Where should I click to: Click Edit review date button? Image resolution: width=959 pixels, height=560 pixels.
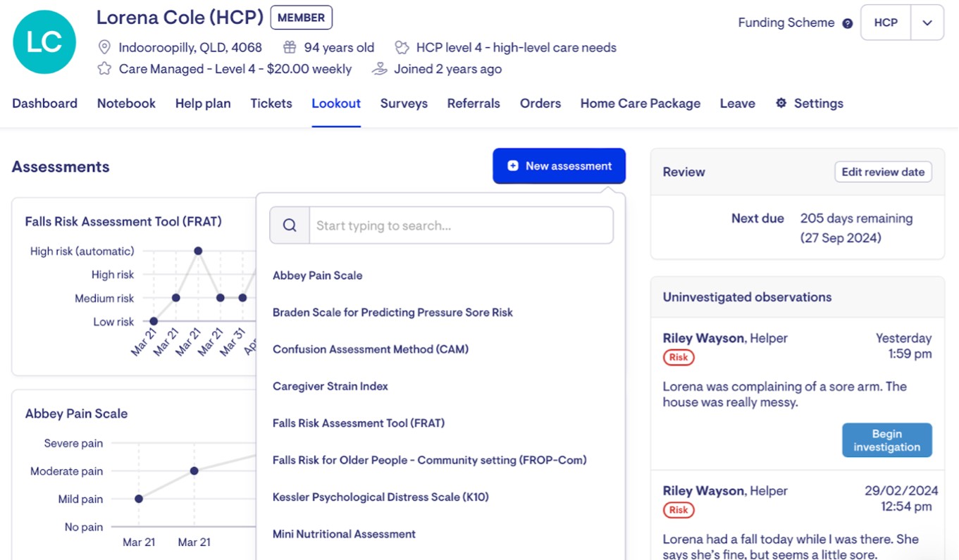click(x=883, y=172)
